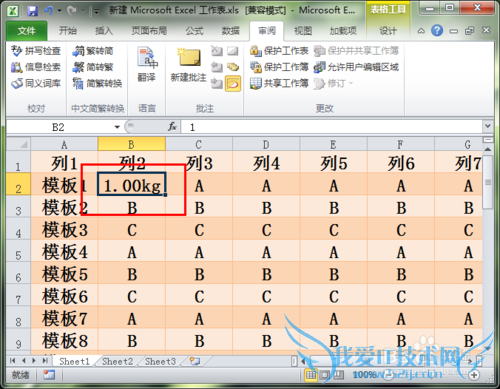Image resolution: width=500 pixels, height=389 pixels.
Task: Go to last sheet navigation arrow
Action: [45, 361]
